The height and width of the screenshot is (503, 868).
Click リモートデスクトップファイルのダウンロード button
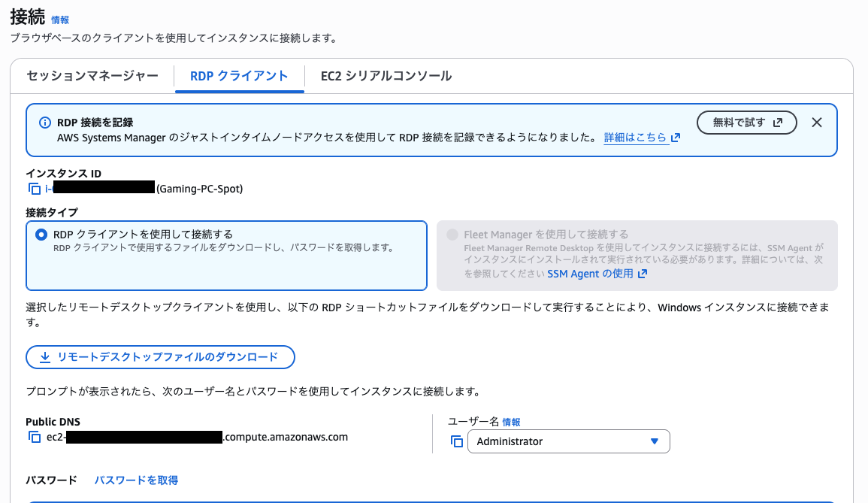pos(160,357)
